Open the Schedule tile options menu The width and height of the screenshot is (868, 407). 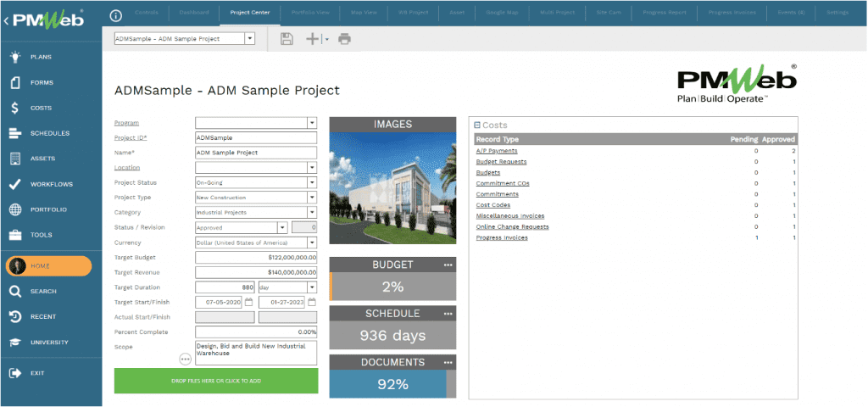tap(448, 314)
